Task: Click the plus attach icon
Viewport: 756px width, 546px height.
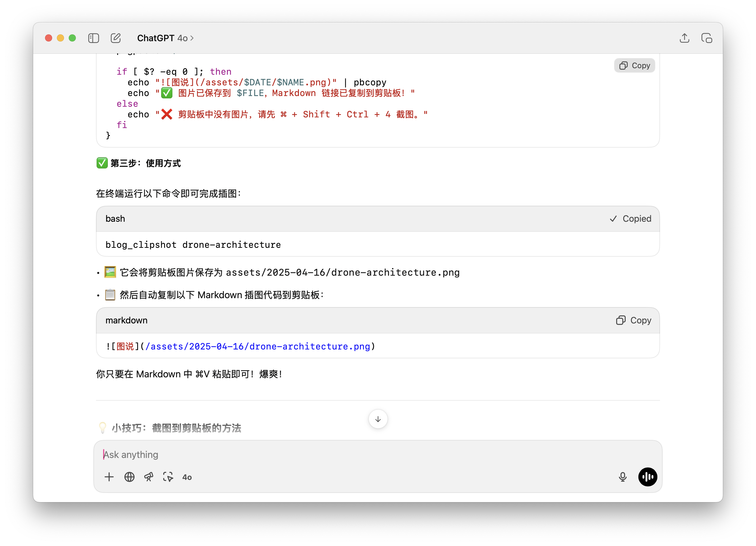Action: pos(109,477)
